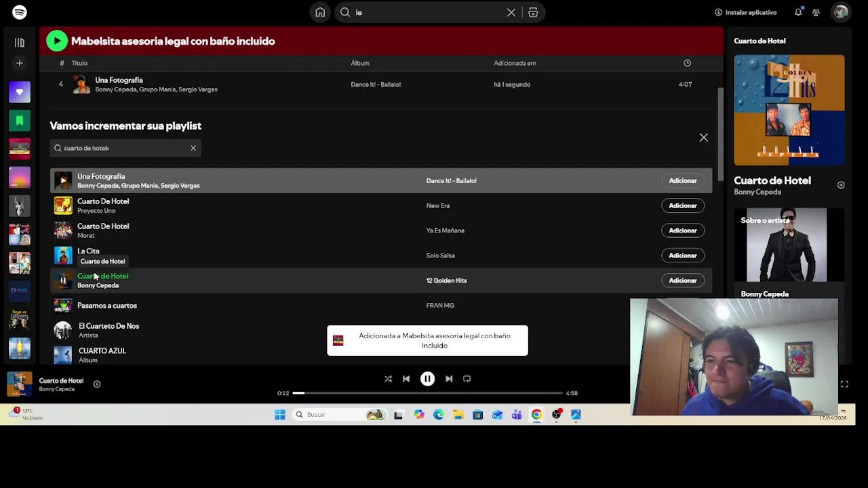Sort by Adicionada em column header
This screenshot has height=488, width=868.
click(515, 63)
